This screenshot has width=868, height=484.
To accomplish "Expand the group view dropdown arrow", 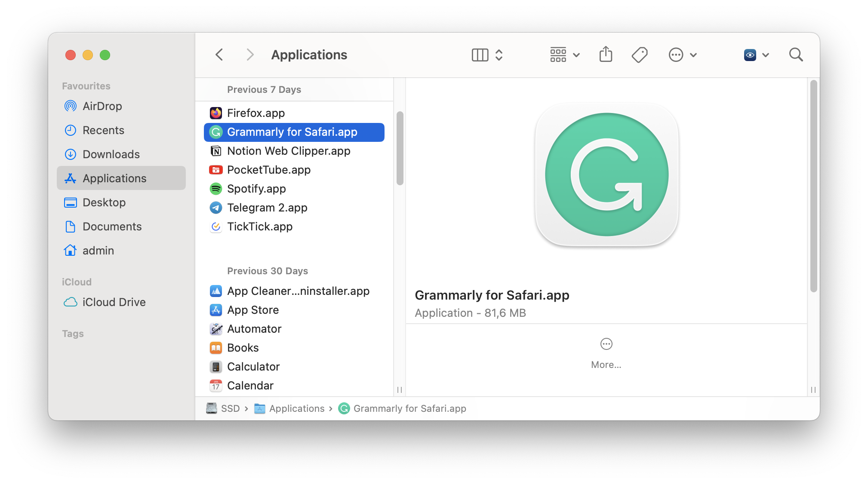I will 575,55.
